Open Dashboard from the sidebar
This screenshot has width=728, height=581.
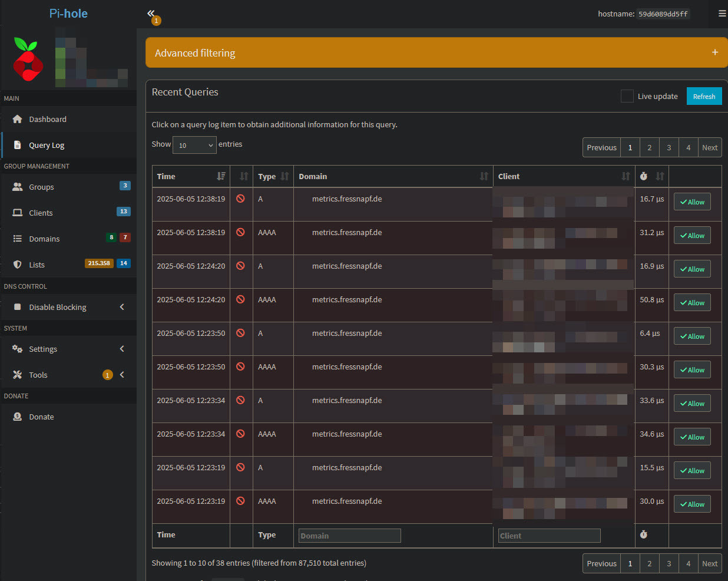(48, 119)
